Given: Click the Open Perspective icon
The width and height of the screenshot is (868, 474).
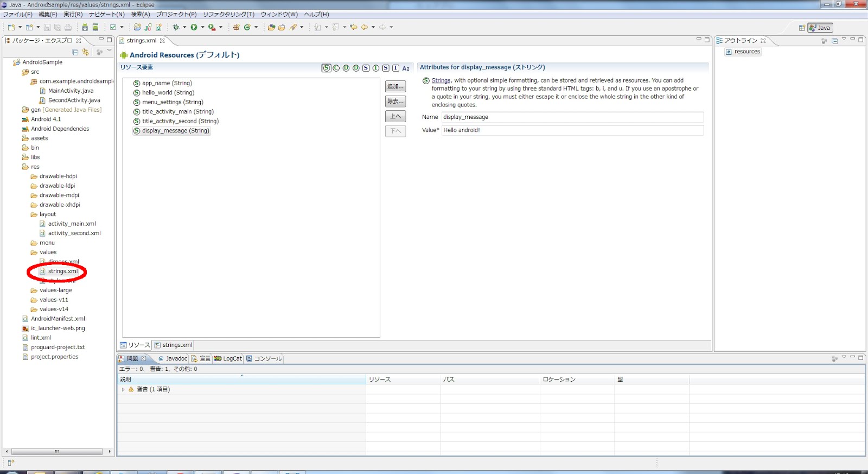Looking at the screenshot, I should pos(802,28).
